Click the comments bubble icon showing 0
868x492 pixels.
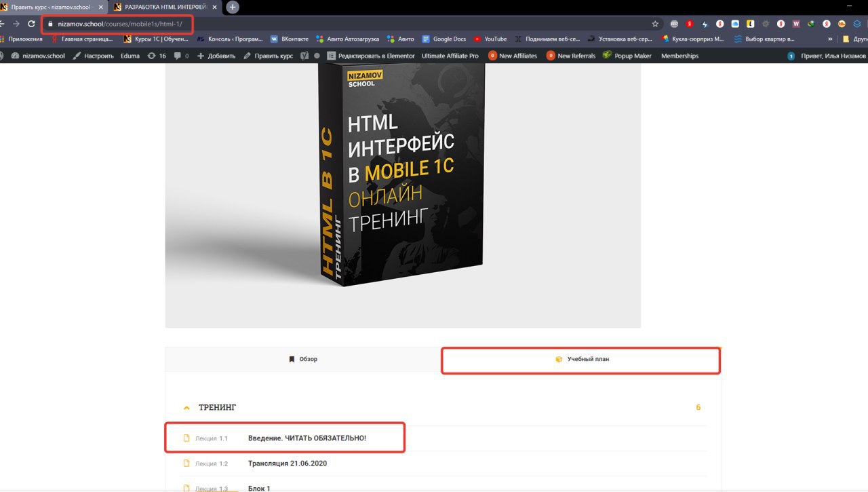click(182, 56)
